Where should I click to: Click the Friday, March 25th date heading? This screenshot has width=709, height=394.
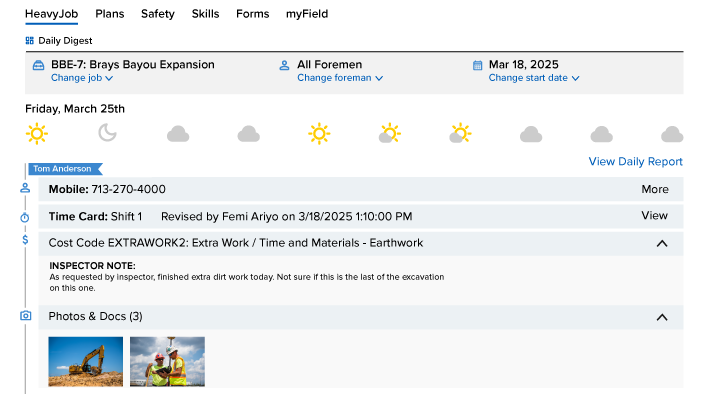[x=75, y=109]
